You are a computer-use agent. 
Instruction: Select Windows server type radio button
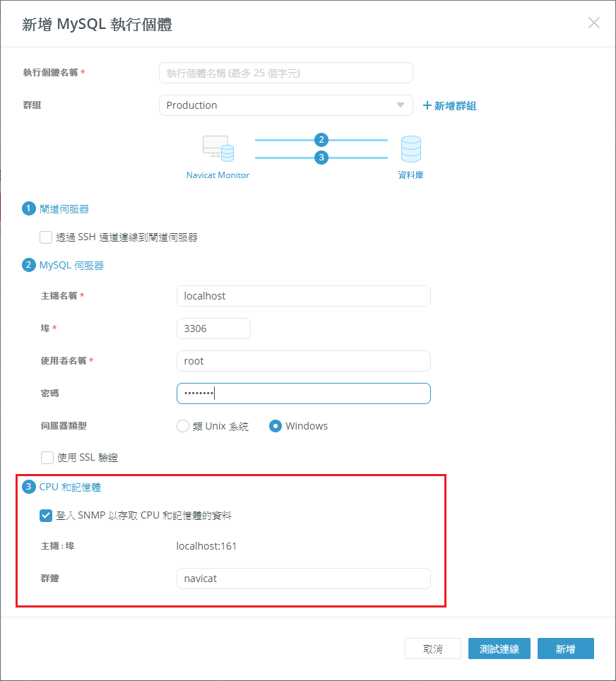(x=276, y=426)
